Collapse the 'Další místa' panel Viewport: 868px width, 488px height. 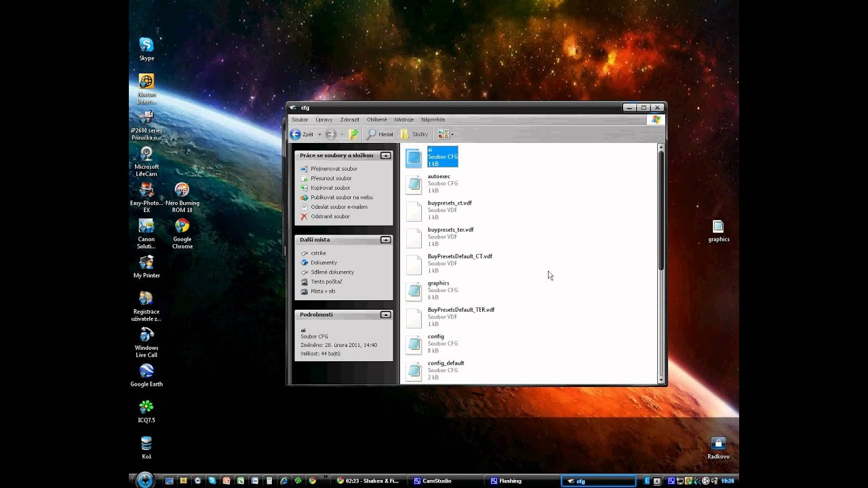click(x=385, y=239)
